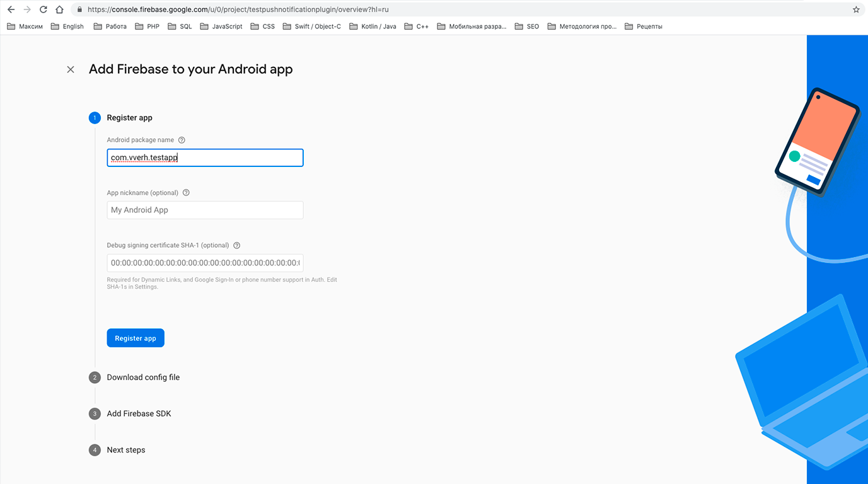Open the C++ bookmarks folder
The image size is (868, 484).
coord(416,26)
